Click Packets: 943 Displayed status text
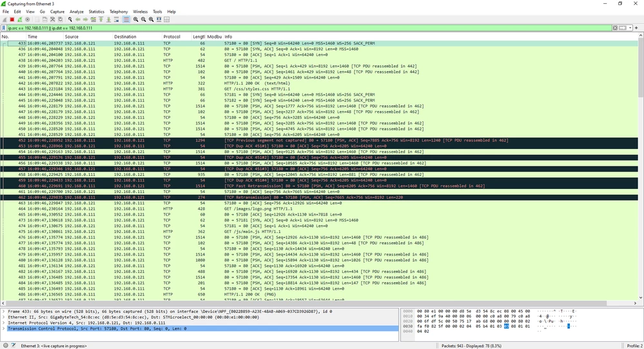644x349 pixels. coord(471,346)
